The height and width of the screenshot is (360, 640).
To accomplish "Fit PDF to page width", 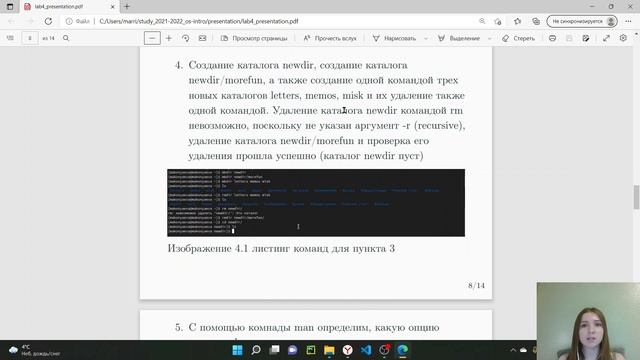I will click(x=202, y=38).
